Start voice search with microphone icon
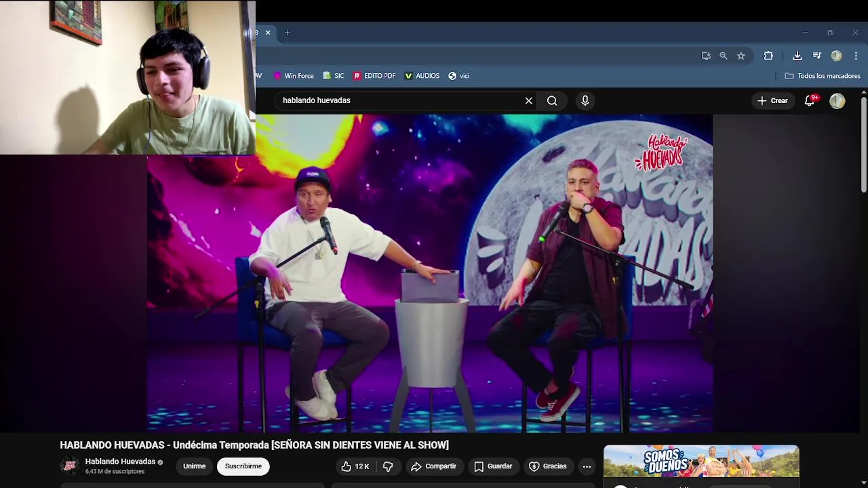The height and width of the screenshot is (488, 868). click(585, 100)
